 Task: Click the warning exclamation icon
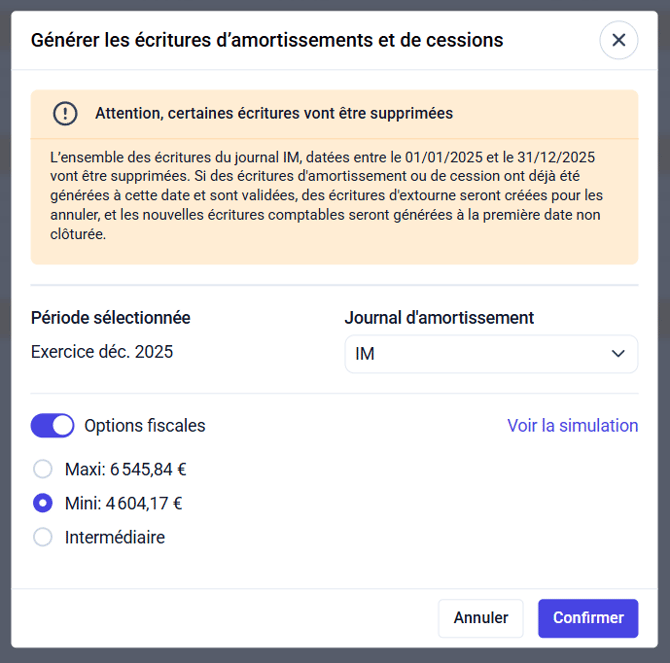[65, 113]
